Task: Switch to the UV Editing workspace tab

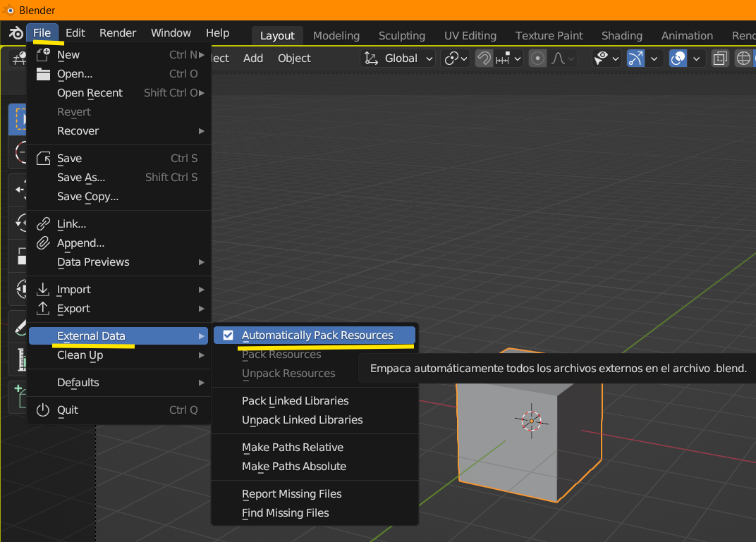Action: pos(470,36)
